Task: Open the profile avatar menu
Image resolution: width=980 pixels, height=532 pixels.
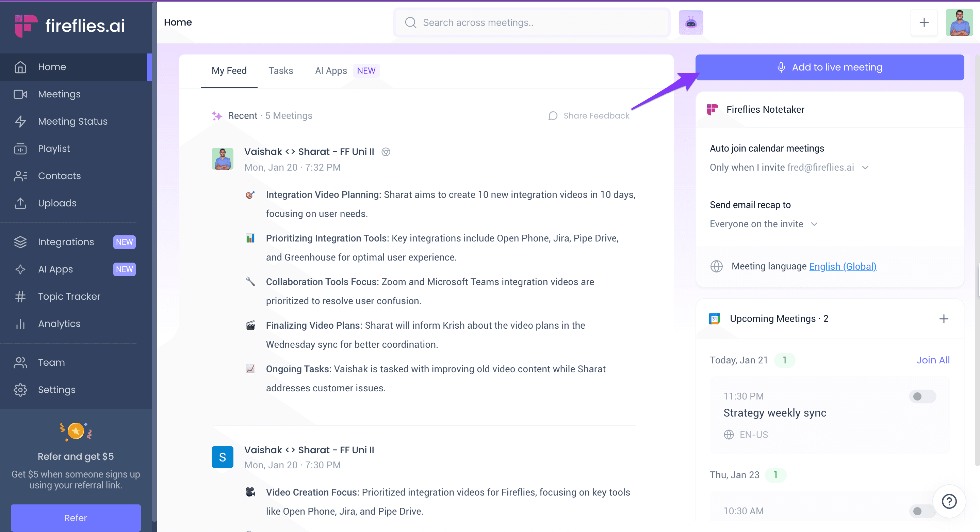Action: point(959,22)
